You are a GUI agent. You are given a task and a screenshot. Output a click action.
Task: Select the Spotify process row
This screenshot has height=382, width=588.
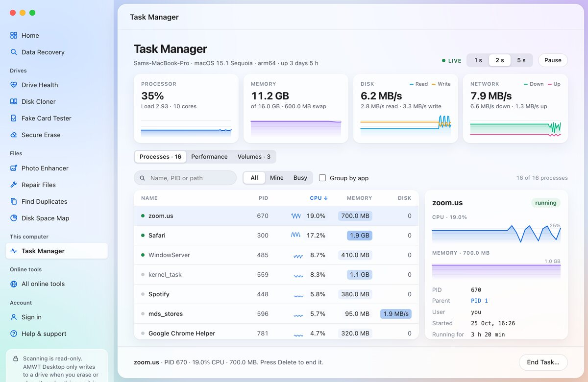(x=276, y=294)
